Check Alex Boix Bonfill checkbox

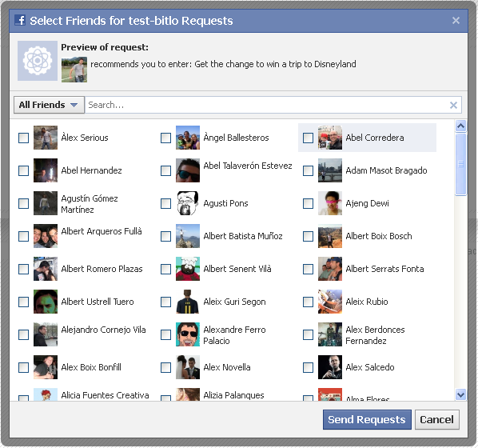(23, 367)
